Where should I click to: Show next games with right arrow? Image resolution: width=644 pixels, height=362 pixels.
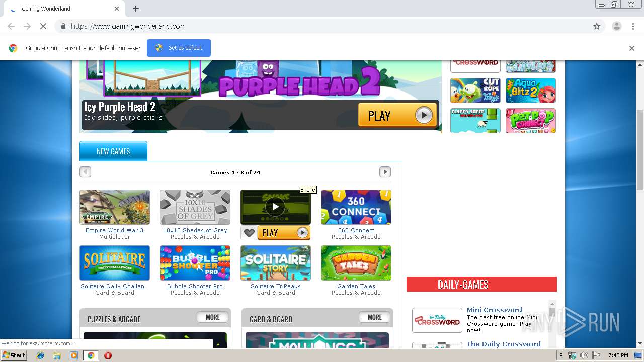coord(385,172)
